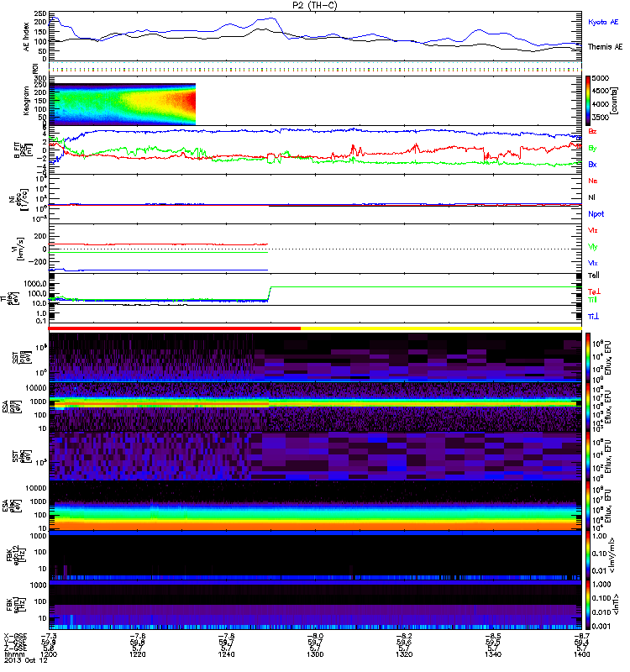Select the green By legend label
The width and height of the screenshot is (630, 672).
click(x=592, y=148)
